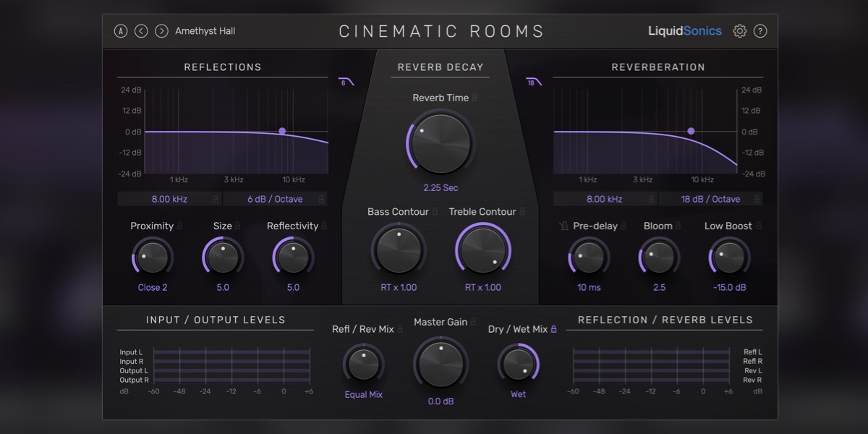
Task: Click the Size 5.0 value
Action: pyautogui.click(x=223, y=287)
